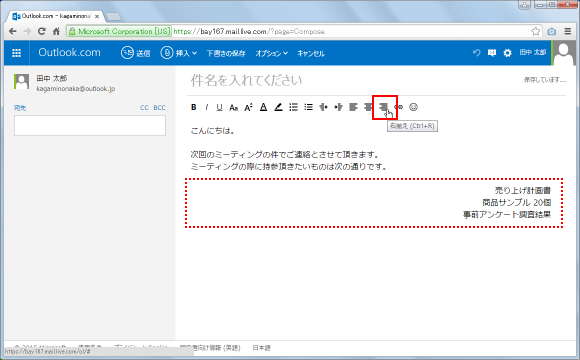Click the sender name 田中 太郎 in sidebar
This screenshot has width=580, height=360.
click(x=51, y=78)
